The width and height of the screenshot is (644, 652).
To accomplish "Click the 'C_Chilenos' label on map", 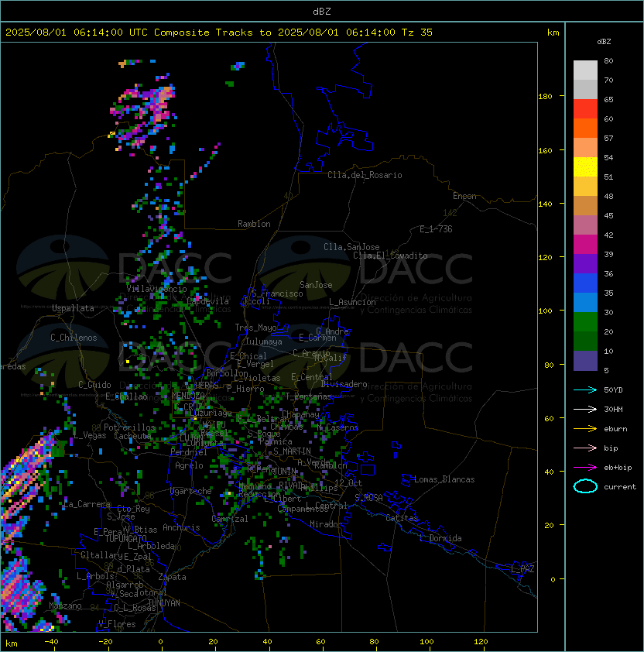I will pyautogui.click(x=74, y=338).
